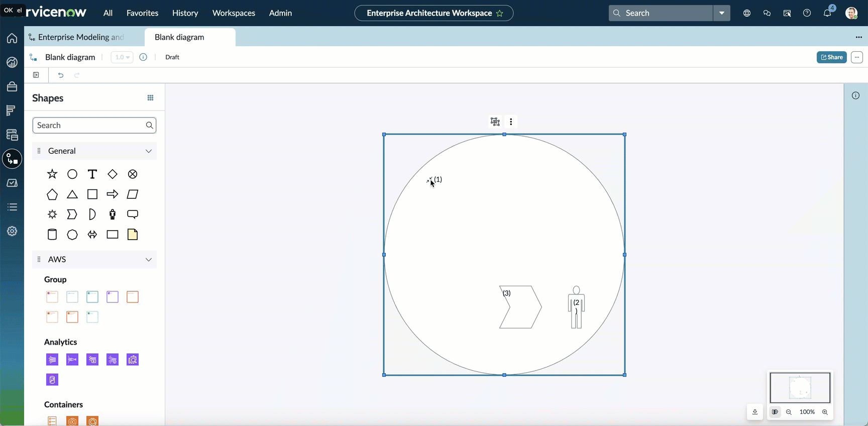Zoom in the diagram canvas
Viewport: 868px width, 426px height.
pos(825,412)
